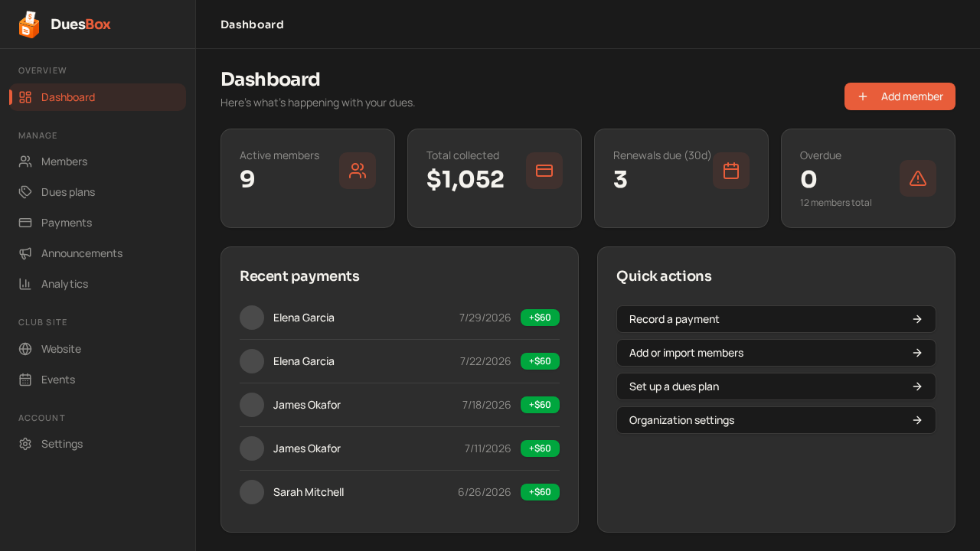This screenshot has width=980, height=551.
Task: Click the arrow on Organization settings row
Action: click(x=917, y=420)
